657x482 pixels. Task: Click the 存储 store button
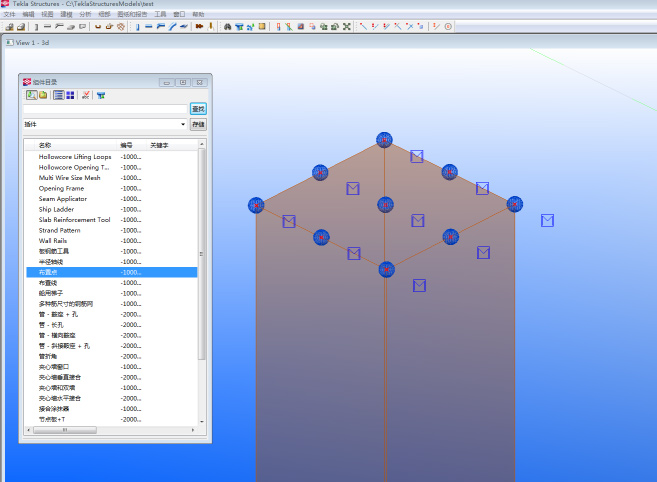tap(198, 125)
